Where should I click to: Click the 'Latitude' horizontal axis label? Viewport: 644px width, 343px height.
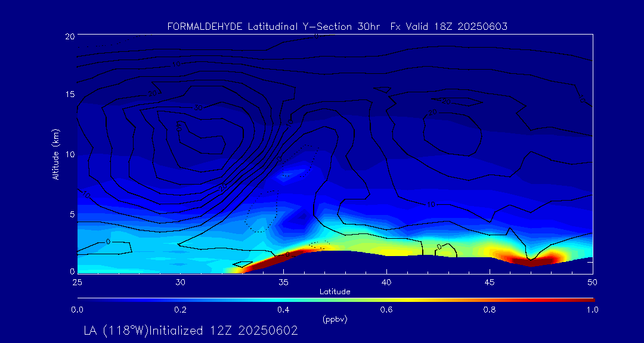[x=335, y=292]
